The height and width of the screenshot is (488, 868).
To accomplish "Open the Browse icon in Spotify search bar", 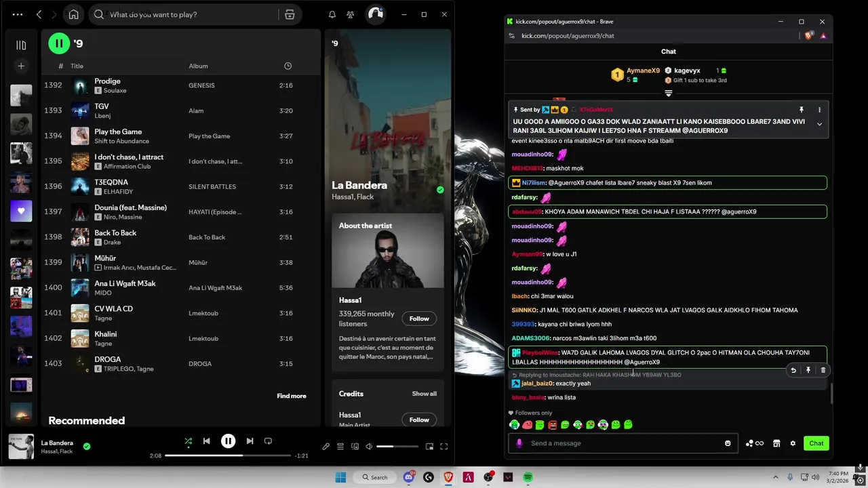I will pyautogui.click(x=290, y=14).
